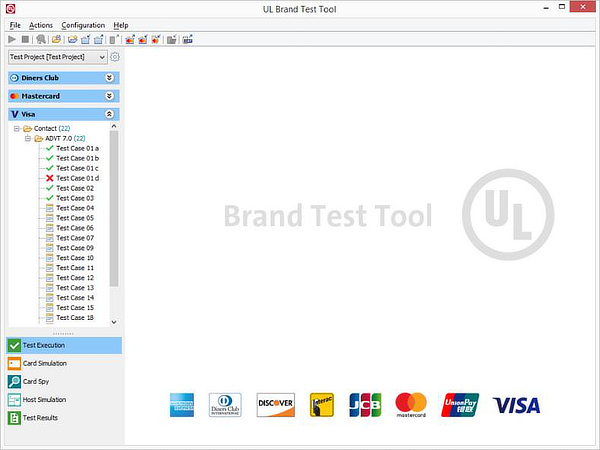The height and width of the screenshot is (450, 600).
Task: Select Test Case 18
Action: click(x=75, y=318)
